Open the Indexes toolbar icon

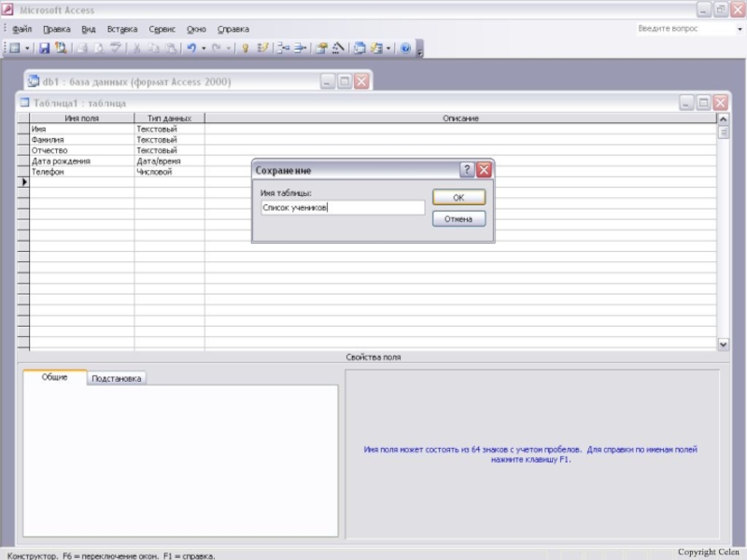263,48
